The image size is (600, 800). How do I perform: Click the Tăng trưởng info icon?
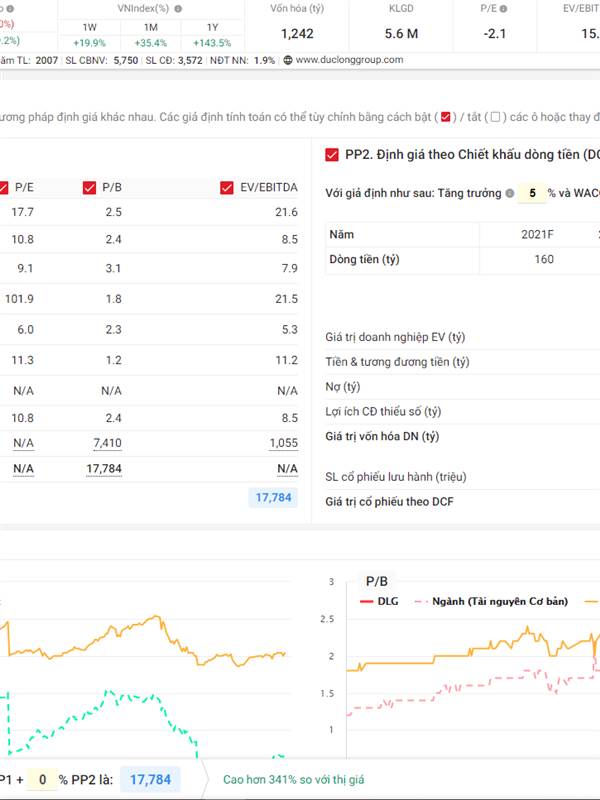pyautogui.click(x=510, y=193)
